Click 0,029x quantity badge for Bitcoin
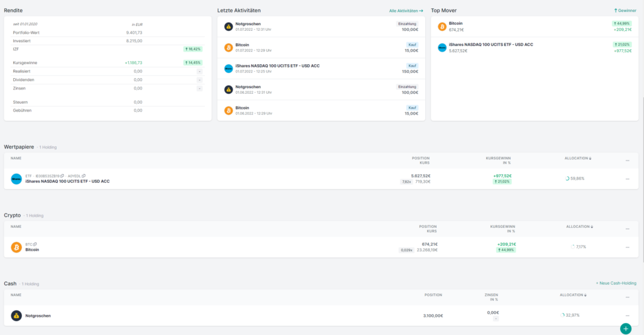 point(406,250)
